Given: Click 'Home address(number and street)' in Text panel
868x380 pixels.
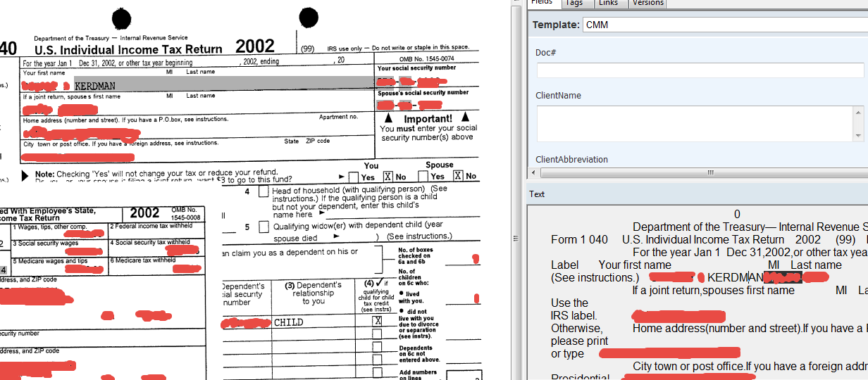Looking at the screenshot, I should [x=717, y=328].
